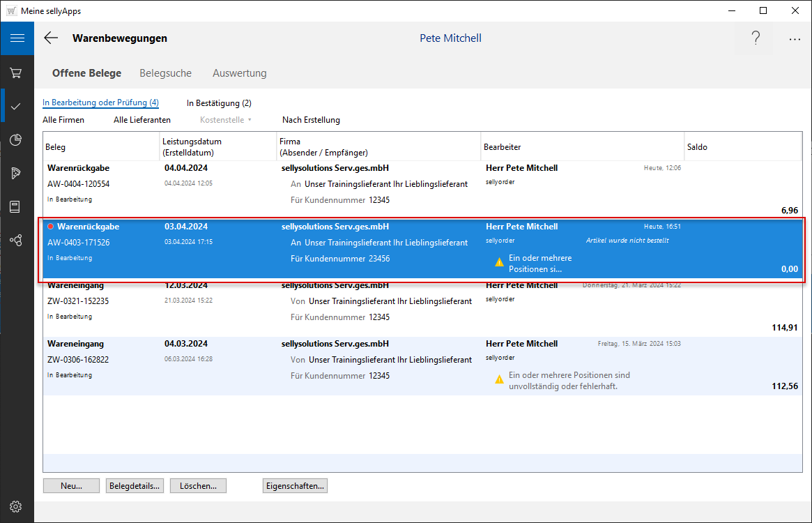Open settings gear in sidebar
The height and width of the screenshot is (523, 812).
click(17, 506)
